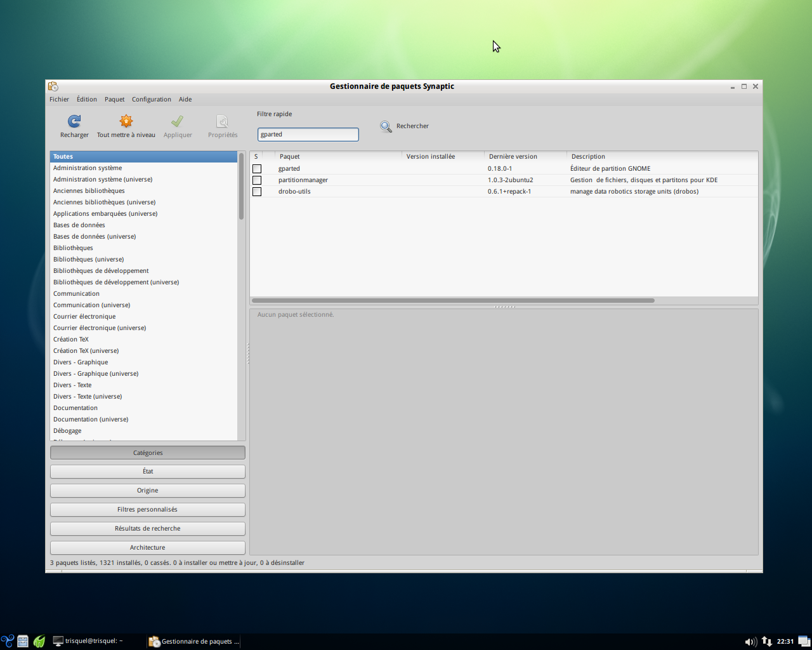This screenshot has width=812, height=650.
Task: Click the package list horizontal scrollbar
Action: click(453, 301)
